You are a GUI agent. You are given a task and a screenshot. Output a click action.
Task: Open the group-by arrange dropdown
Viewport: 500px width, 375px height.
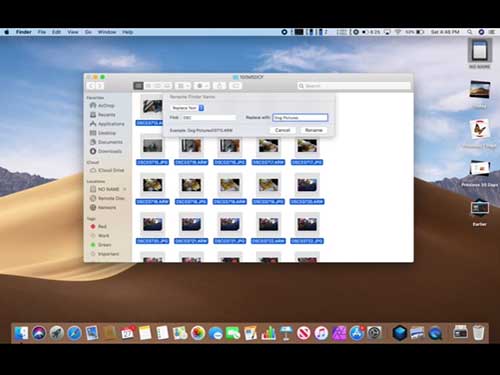coord(183,86)
